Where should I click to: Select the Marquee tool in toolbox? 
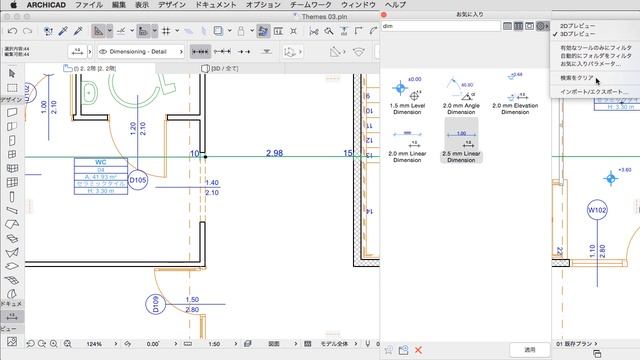(x=12, y=88)
